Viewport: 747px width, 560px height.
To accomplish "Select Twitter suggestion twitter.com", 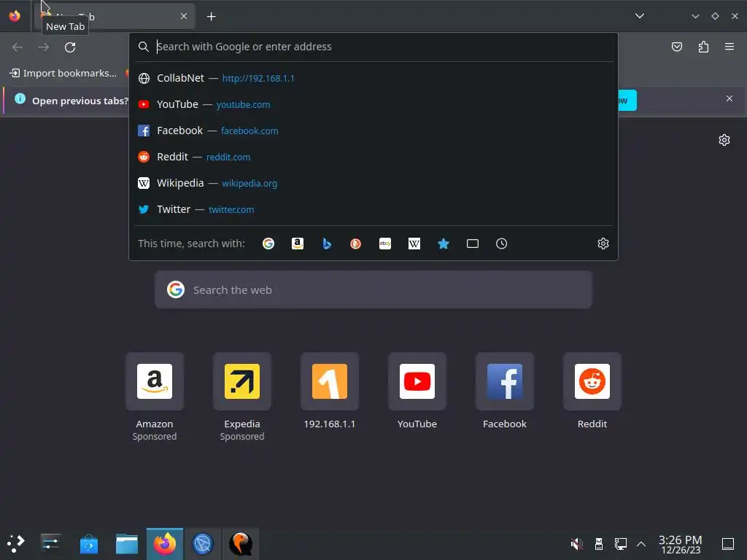I will coord(373,209).
